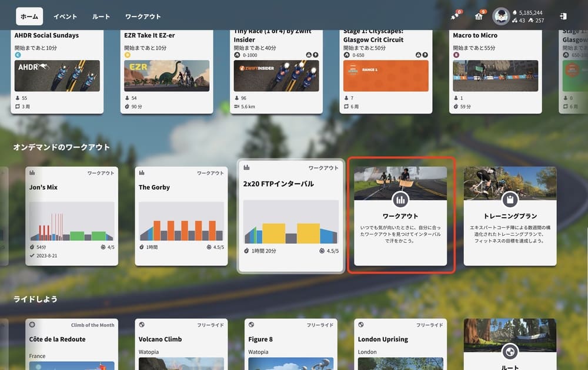Click the stress-score icon beside 4/5 on Jon's Mix
The width and height of the screenshot is (588, 370).
pos(103,247)
